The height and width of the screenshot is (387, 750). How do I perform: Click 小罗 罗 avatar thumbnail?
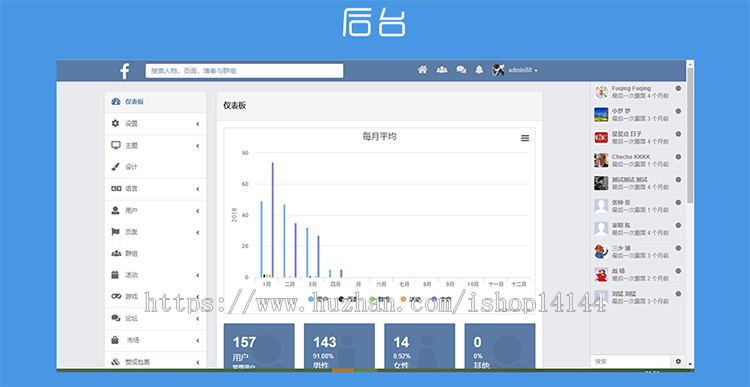click(601, 114)
